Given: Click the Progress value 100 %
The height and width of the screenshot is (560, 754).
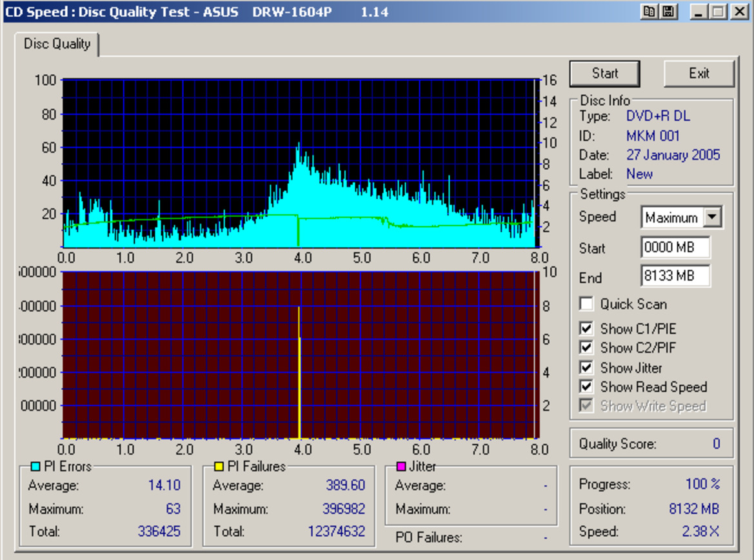Looking at the screenshot, I should (x=702, y=484).
